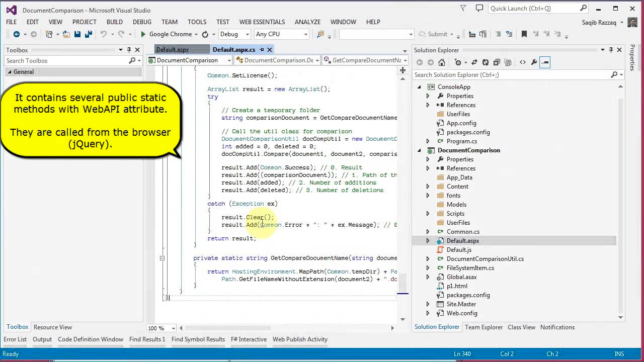Click Collapse All in Solution Explorer toolbar
The width and height of the screenshot is (644, 362).
497,62
